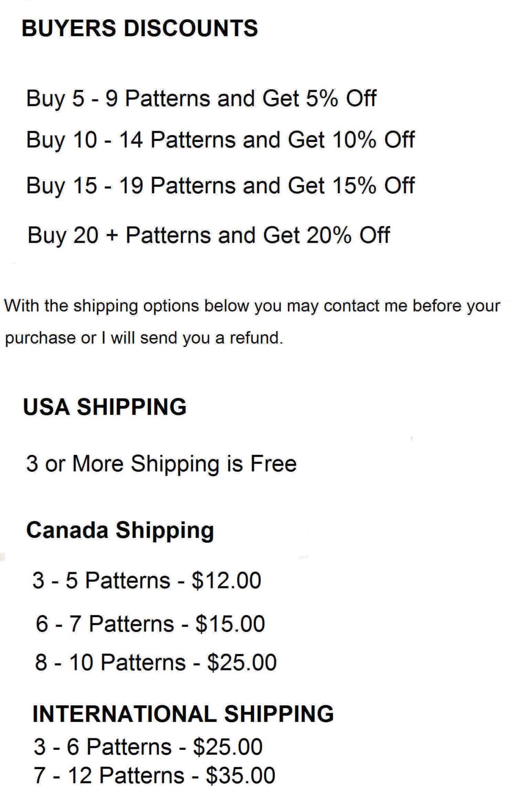Click the 8 - 10 Patterns $25.00 line
Viewport: 532px width, 786px height.
(x=156, y=662)
